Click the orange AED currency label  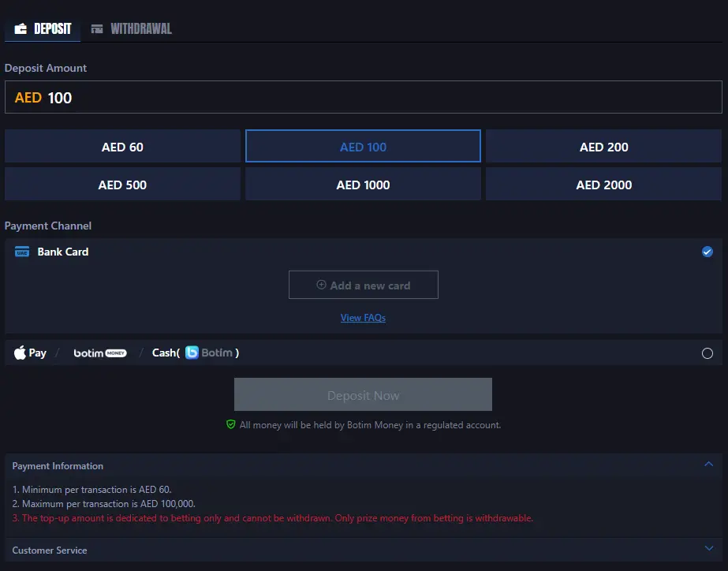click(x=28, y=98)
